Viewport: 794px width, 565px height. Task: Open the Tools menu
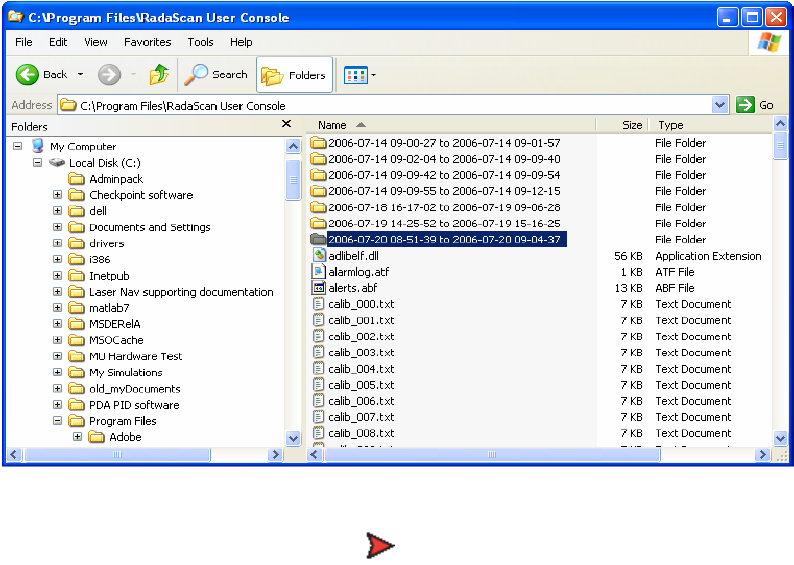coord(200,42)
